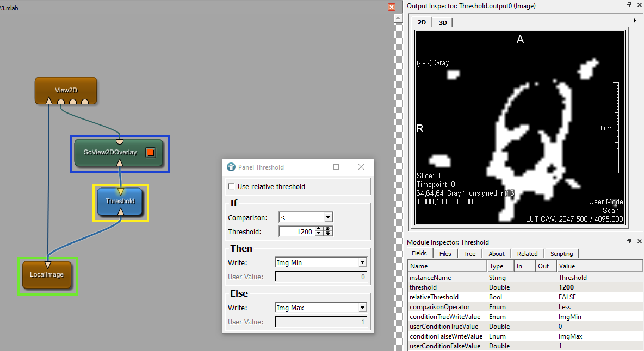This screenshot has width=644, height=351.
Task: Switch to the 3D tab in Output Inspector
Action: 443,22
